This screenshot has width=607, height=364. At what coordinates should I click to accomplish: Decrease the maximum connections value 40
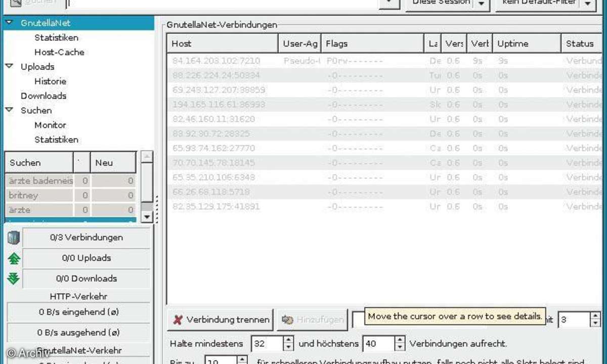[x=399, y=348]
